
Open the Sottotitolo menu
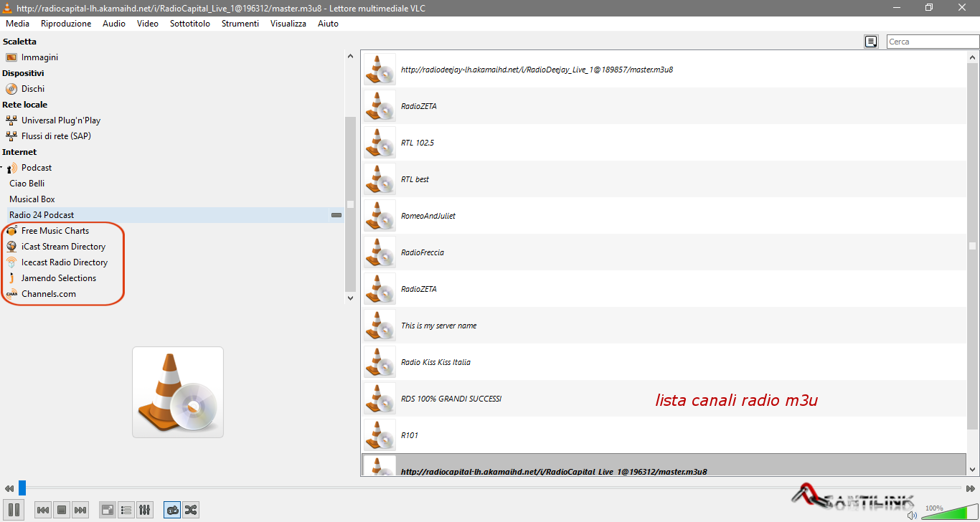[x=190, y=24]
